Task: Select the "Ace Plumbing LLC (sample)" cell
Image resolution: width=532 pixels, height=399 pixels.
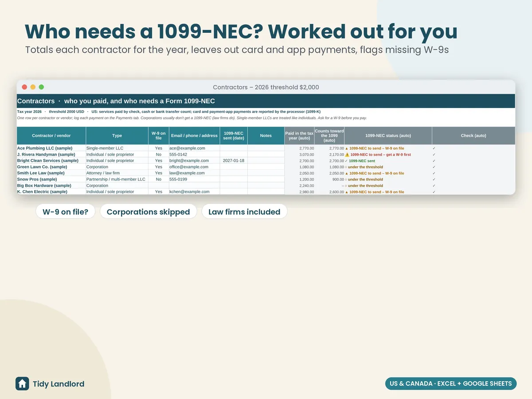Action: (51, 149)
